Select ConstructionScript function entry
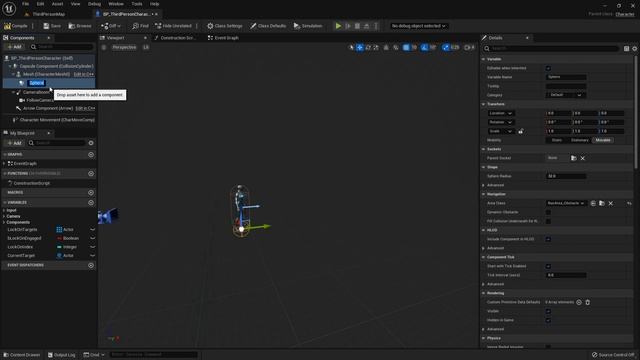Screen dimensions: 640x360 tap(31, 183)
